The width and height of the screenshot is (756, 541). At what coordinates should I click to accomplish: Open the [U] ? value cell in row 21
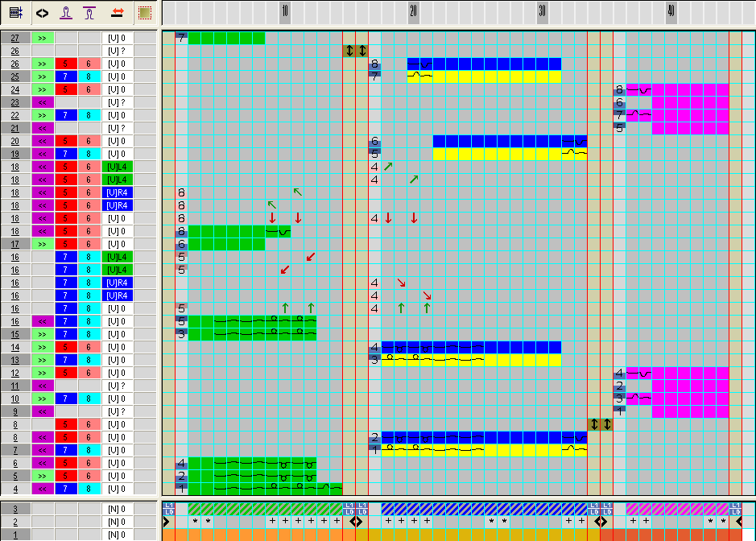point(117,128)
